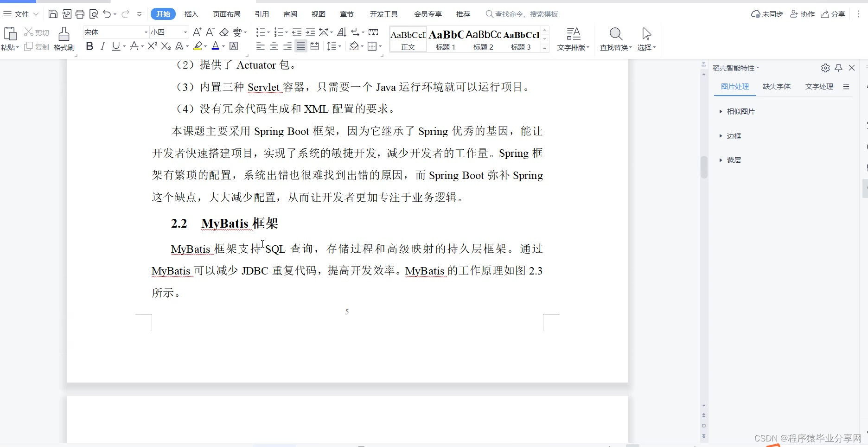Open highlight color dropdown arrow

[x=205, y=46]
